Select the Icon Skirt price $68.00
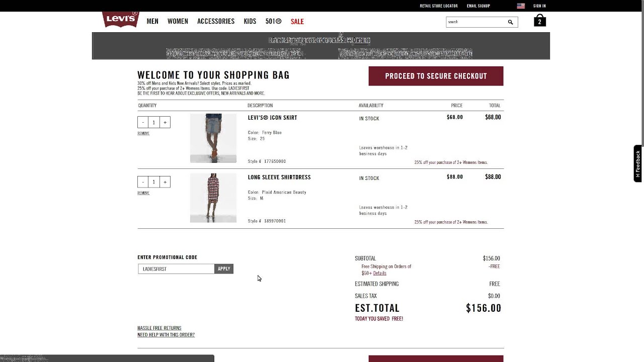This screenshot has width=644, height=362. [x=455, y=117]
